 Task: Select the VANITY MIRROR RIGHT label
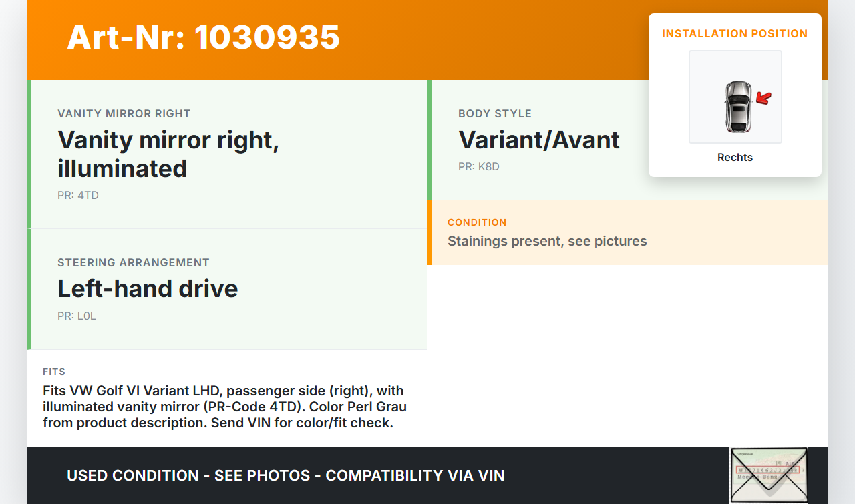click(x=124, y=114)
